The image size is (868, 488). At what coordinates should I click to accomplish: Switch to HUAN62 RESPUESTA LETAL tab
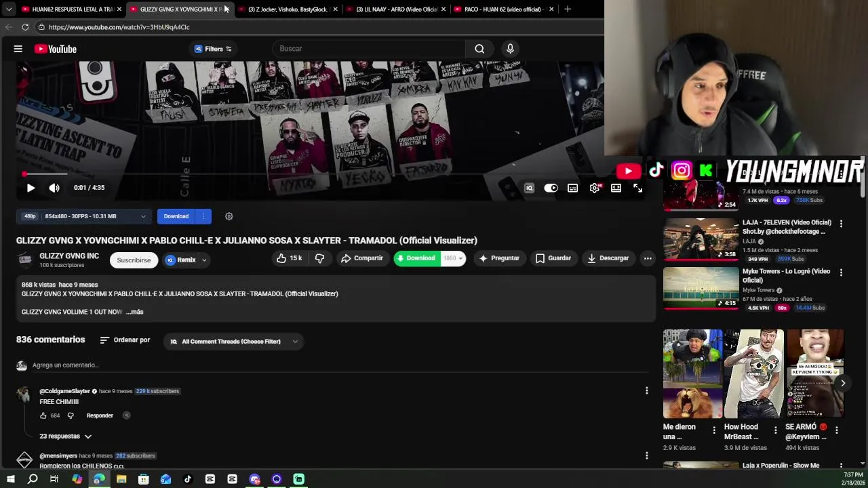70,9
